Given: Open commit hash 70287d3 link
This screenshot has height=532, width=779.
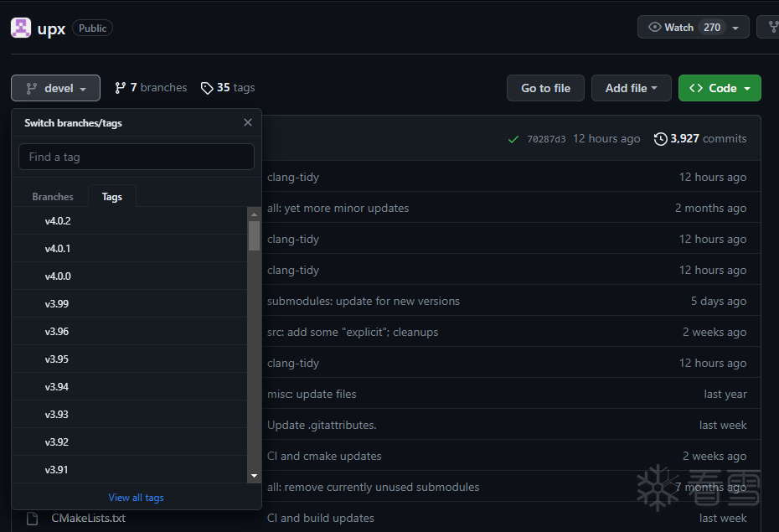Looking at the screenshot, I should 546,139.
